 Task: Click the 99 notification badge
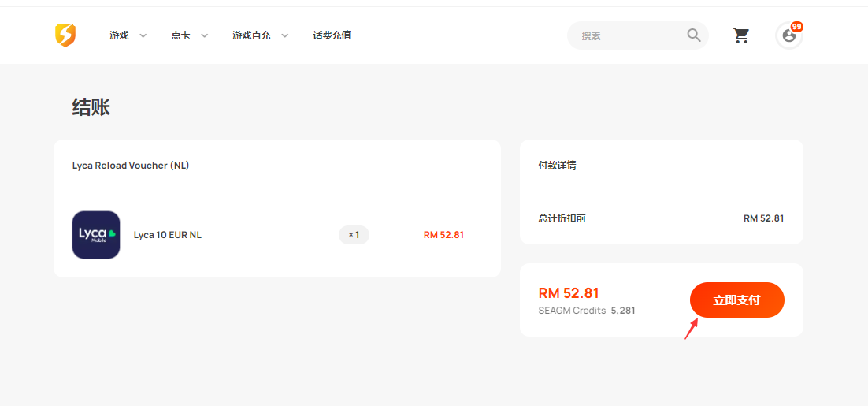point(796,27)
